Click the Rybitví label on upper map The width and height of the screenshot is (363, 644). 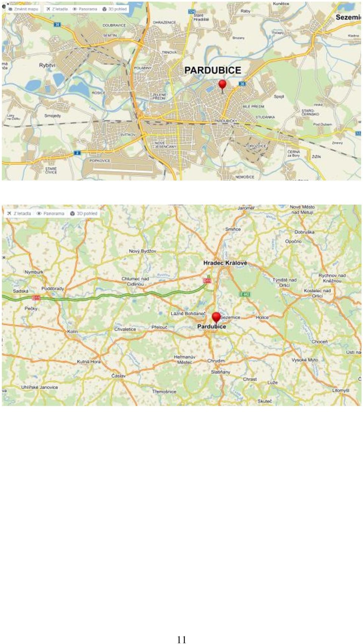coord(47,65)
